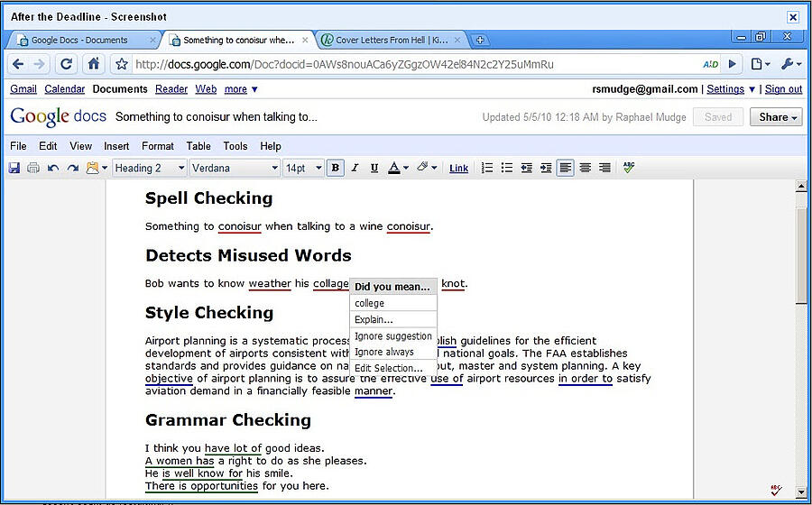Open the text color picker
The image size is (812, 505).
(398, 168)
